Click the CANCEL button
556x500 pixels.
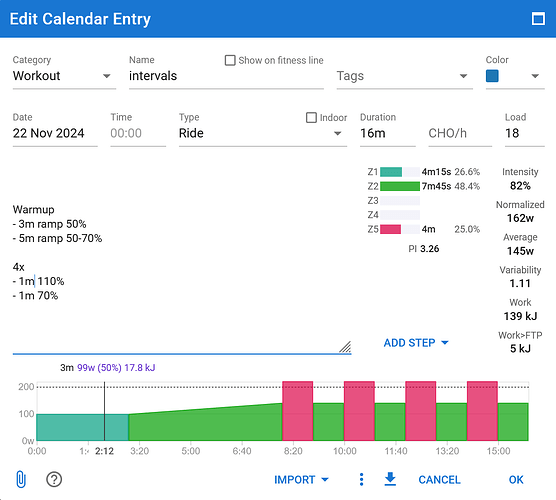tap(439, 479)
